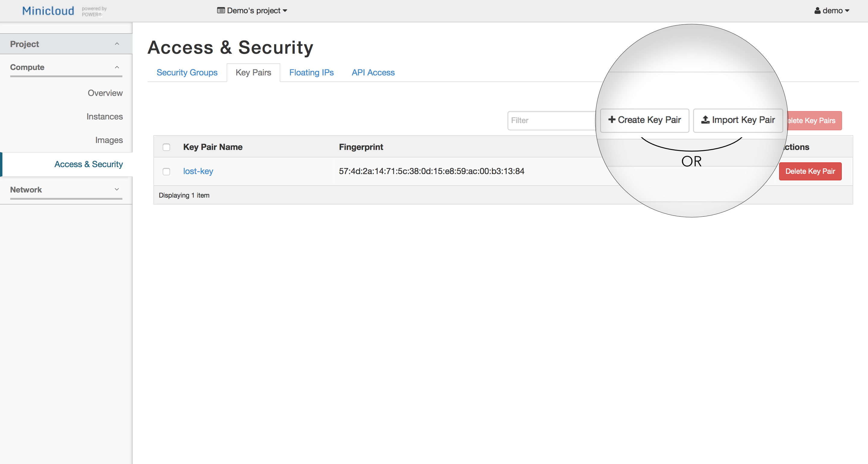Image resolution: width=868 pixels, height=464 pixels.
Task: Switch to the Floating IPs tab
Action: coord(311,72)
